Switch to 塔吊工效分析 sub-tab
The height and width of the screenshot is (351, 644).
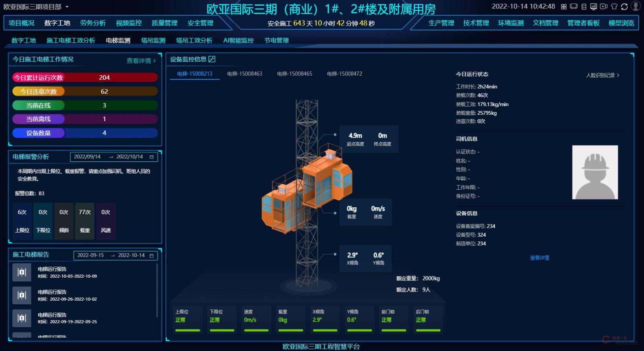tap(194, 40)
